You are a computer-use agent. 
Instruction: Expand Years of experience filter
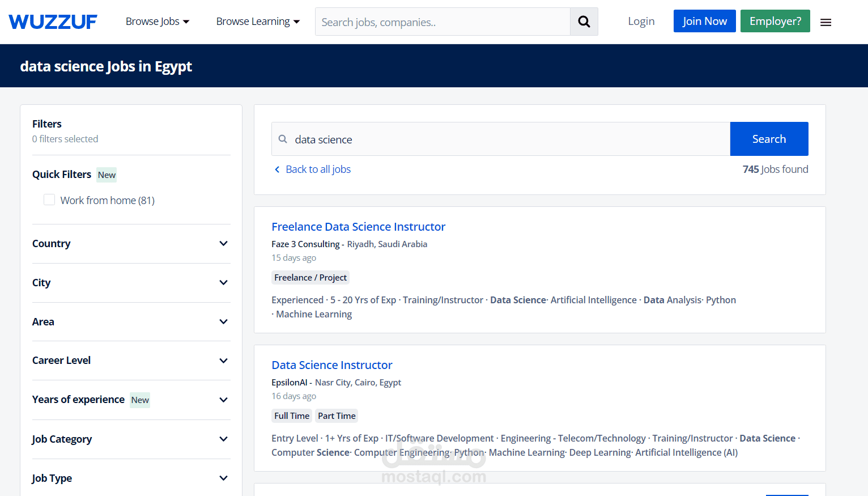click(223, 400)
